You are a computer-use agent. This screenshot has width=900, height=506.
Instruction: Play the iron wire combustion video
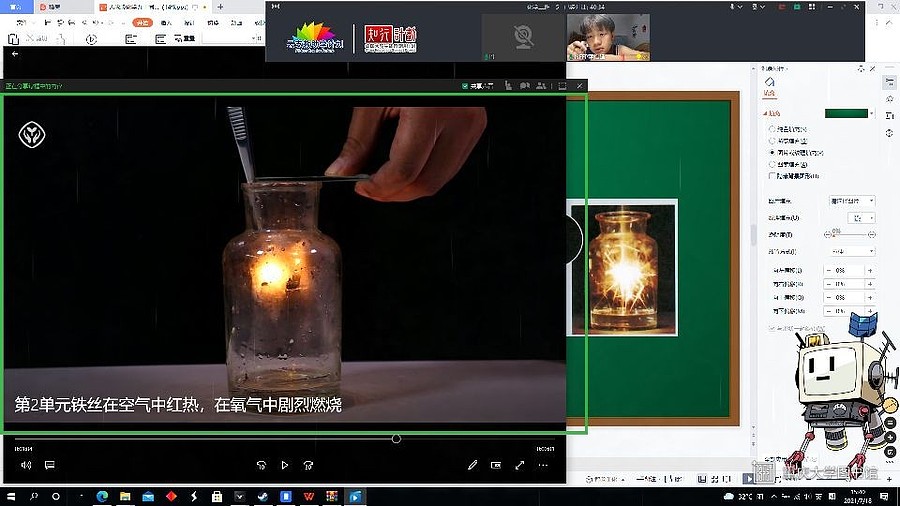[285, 465]
